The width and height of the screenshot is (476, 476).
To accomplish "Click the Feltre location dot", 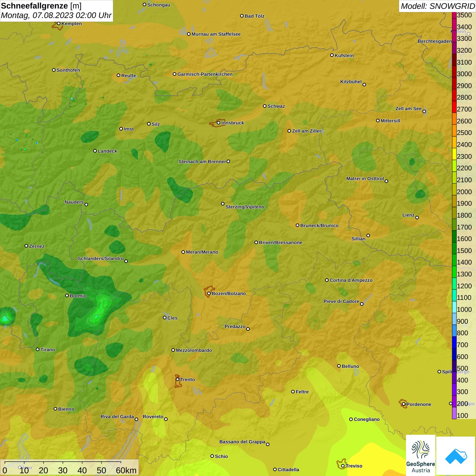I will coord(293,392).
